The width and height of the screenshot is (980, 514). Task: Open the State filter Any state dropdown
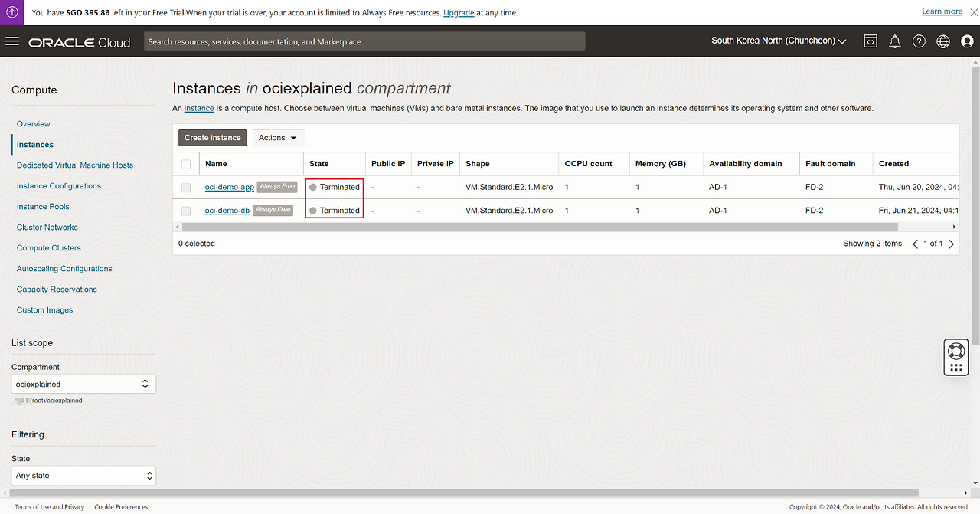83,475
